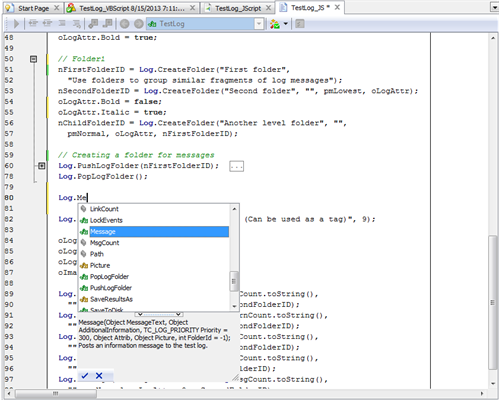
Task: Place cursor after Log.Me on line 80
Action: pos(87,198)
